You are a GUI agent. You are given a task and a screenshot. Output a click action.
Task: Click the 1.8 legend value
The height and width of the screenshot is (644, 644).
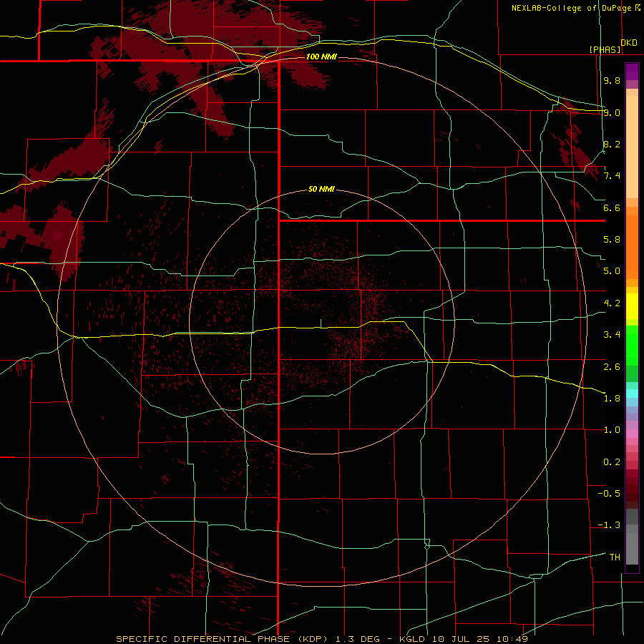612,399
